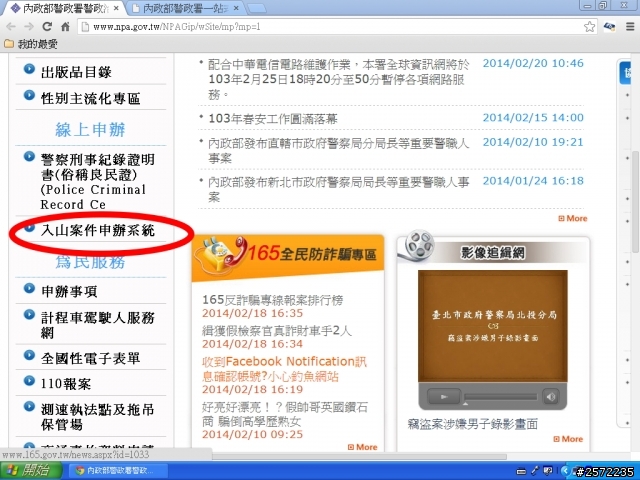The height and width of the screenshot is (480, 640).
Task: Open 165反詐騙專線報案排行榜 article
Action: pyautogui.click(x=273, y=300)
